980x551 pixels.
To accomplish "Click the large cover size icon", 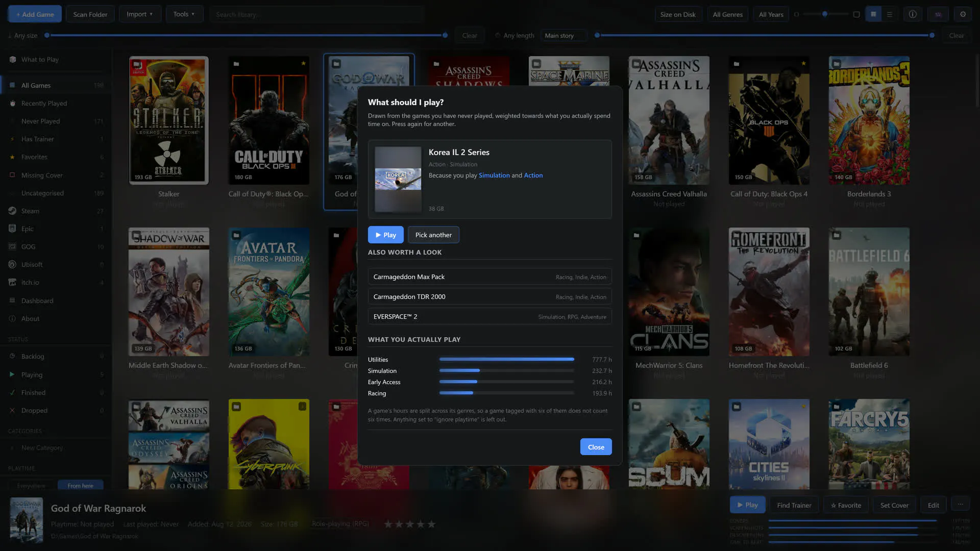I will point(856,14).
